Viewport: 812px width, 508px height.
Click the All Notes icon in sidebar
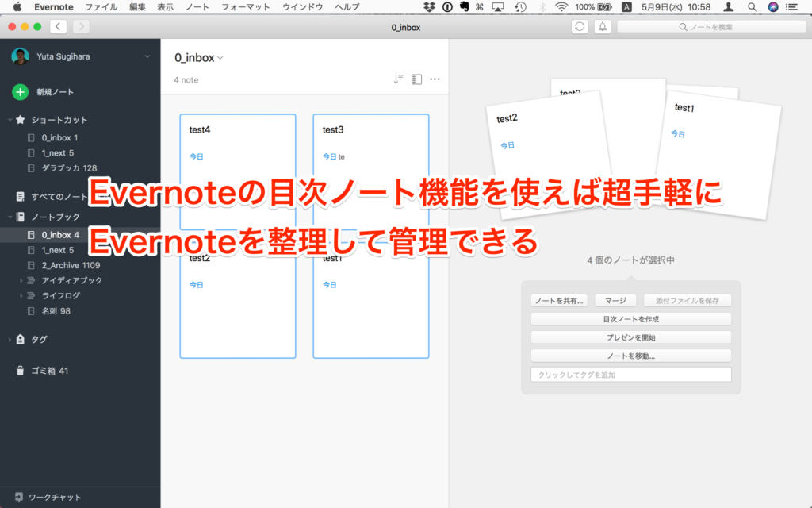pos(20,197)
